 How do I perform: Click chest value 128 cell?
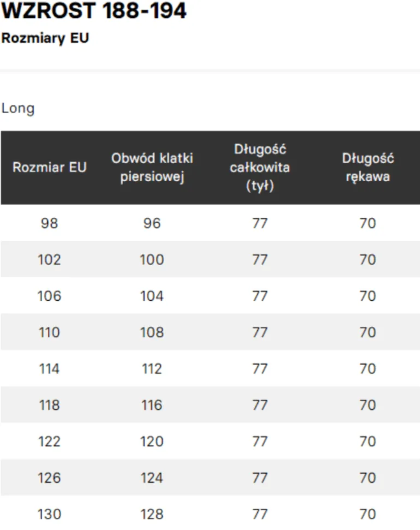[x=152, y=514]
